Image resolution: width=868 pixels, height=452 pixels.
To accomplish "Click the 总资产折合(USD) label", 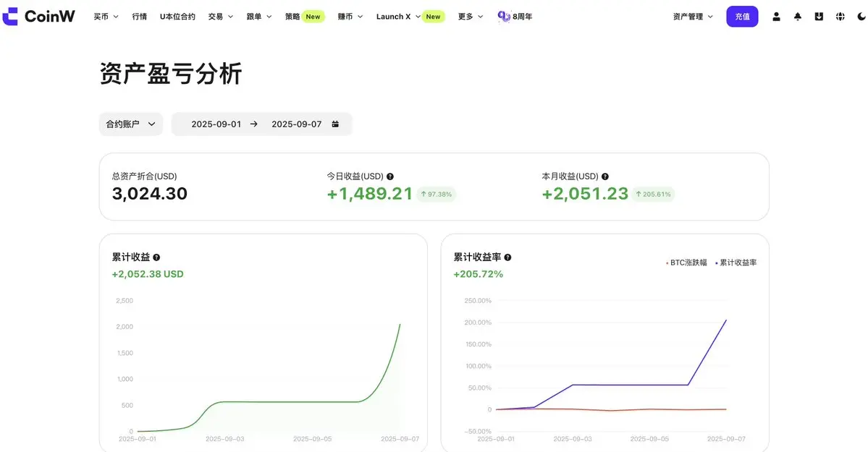I will point(145,176).
